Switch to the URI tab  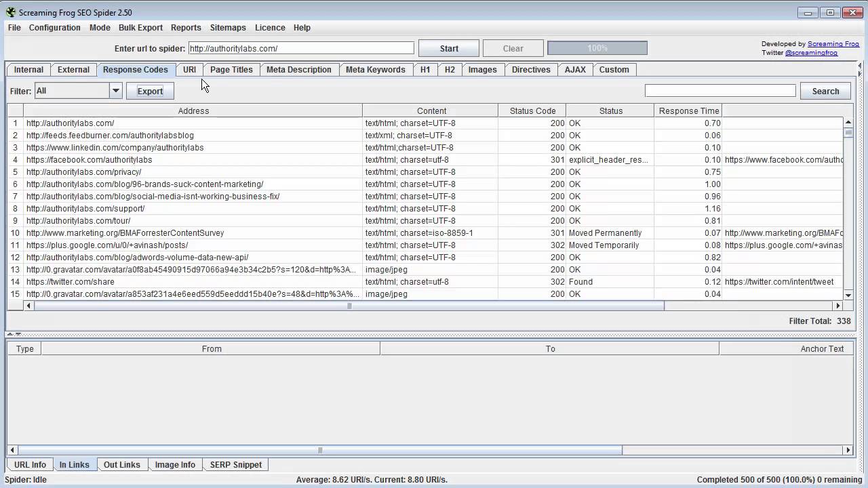[x=189, y=70]
